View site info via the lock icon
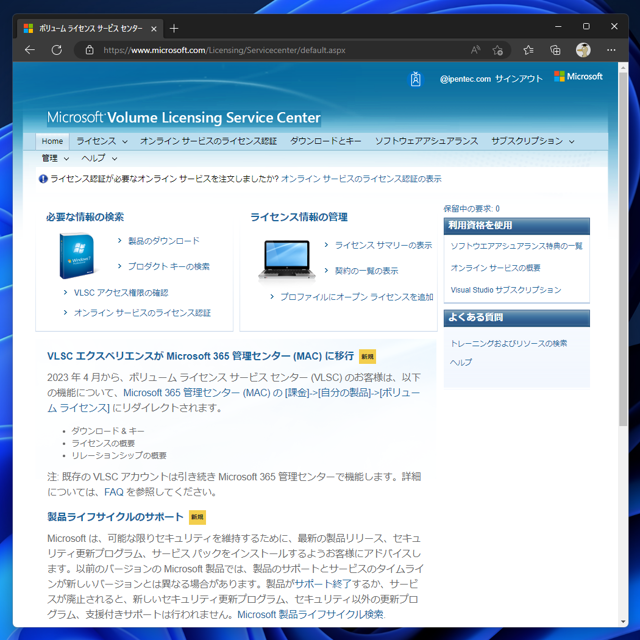This screenshot has width=640, height=640. [89, 50]
